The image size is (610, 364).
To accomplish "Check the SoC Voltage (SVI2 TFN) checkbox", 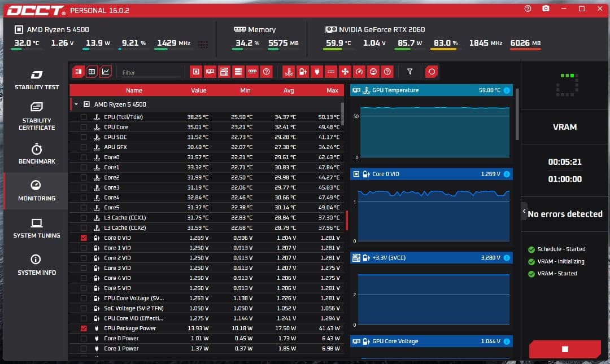I will 84,308.
